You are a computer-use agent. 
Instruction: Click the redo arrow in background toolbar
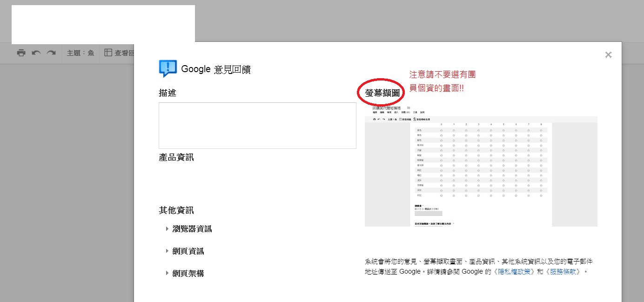51,53
